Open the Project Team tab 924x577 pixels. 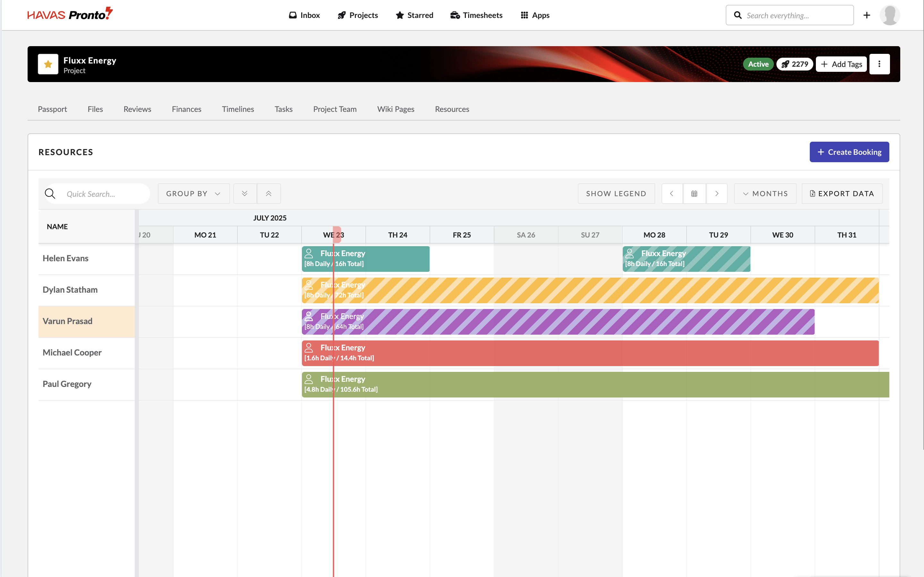335,109
